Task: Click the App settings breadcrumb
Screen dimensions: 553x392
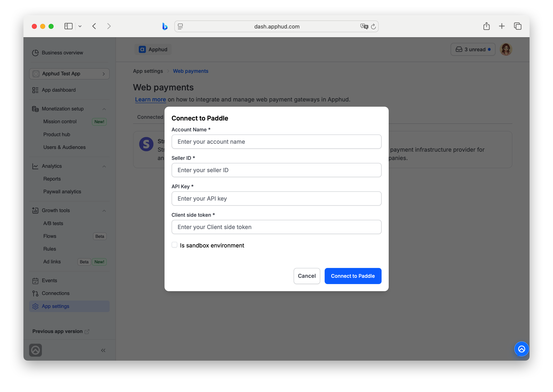Action: coord(148,71)
